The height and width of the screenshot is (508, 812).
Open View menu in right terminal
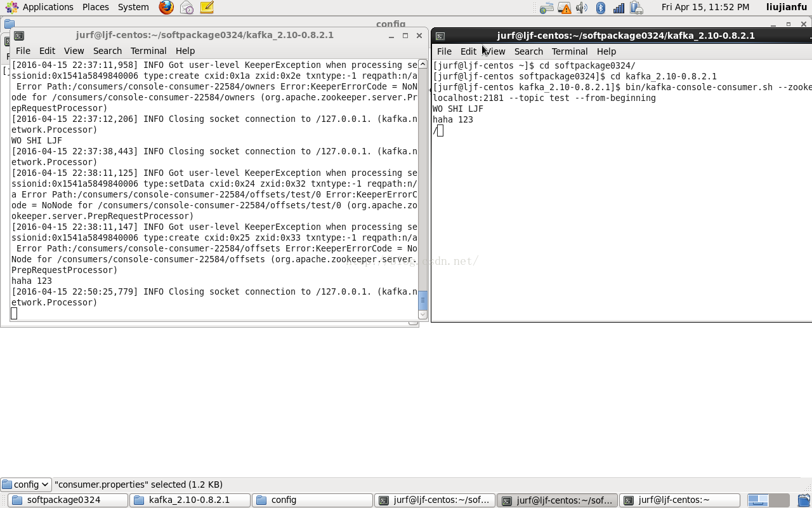click(495, 51)
